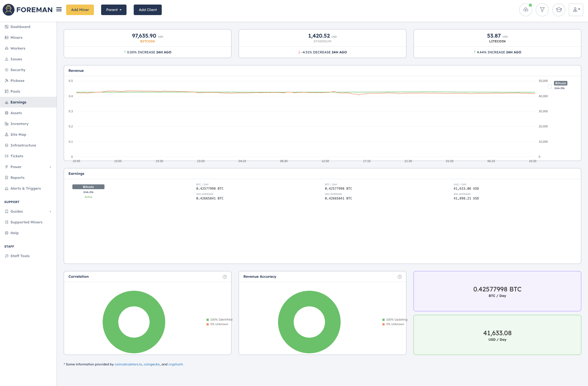This screenshot has height=386, width=588.
Task: Click the Site Map icon
Action: point(7,135)
